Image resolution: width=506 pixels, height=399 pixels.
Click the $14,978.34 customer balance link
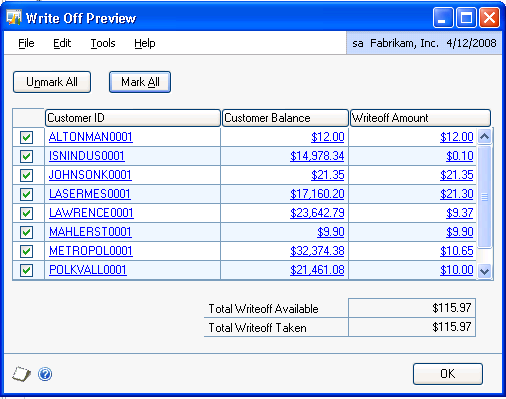pos(317,156)
